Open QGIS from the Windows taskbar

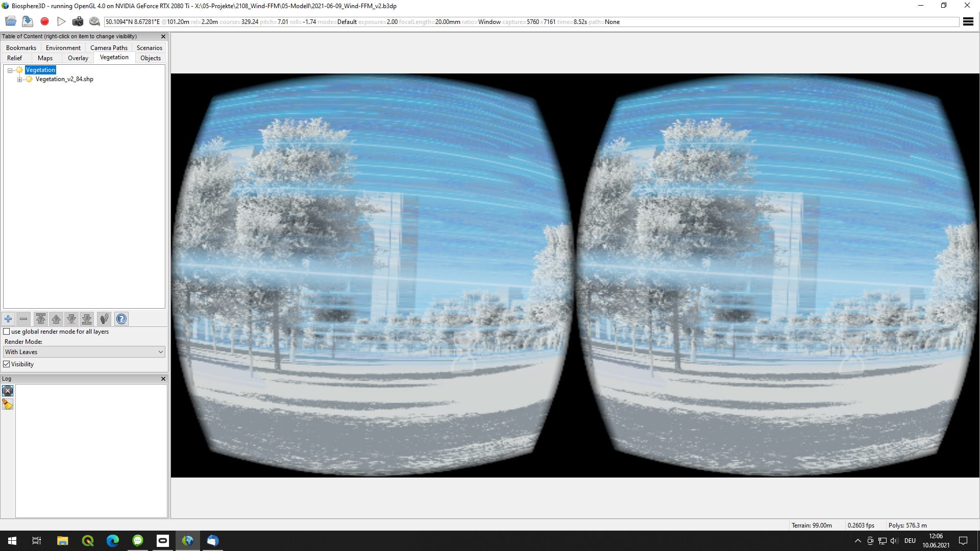click(88, 541)
